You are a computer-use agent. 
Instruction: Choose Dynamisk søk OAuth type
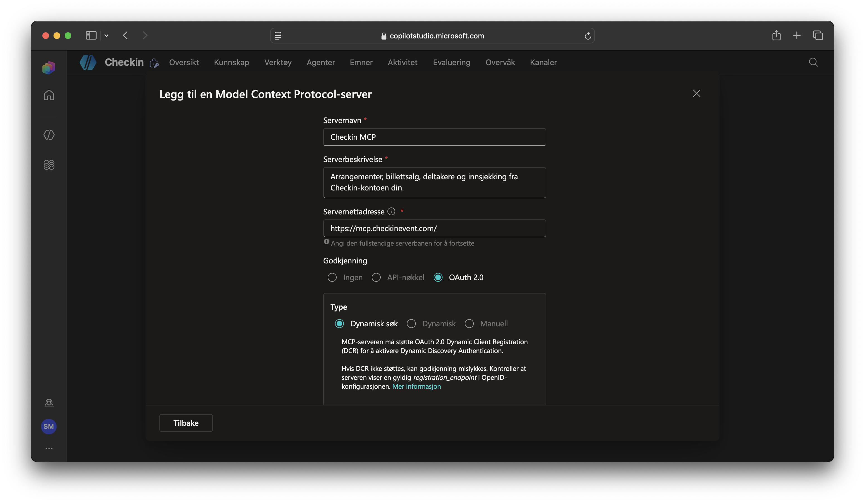coord(339,324)
